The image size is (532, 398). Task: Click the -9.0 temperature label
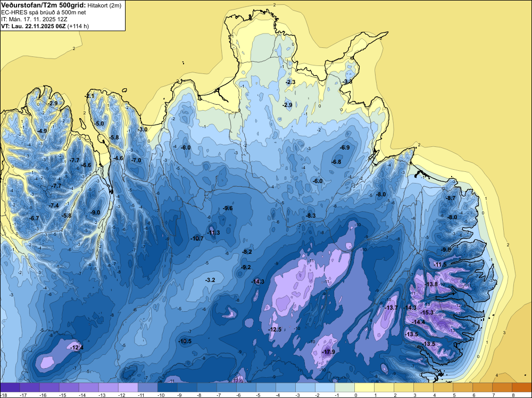tap(95, 212)
